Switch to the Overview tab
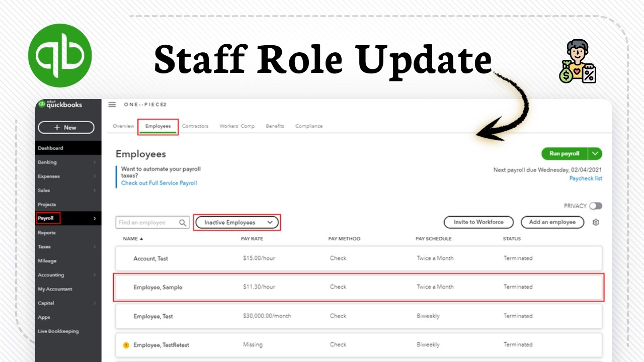The height and width of the screenshot is (362, 644). (x=123, y=126)
